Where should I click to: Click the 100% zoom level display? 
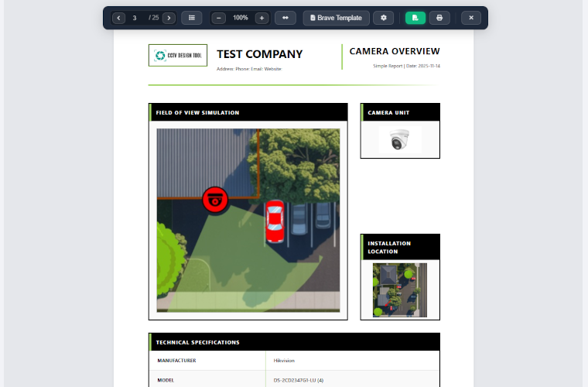click(x=241, y=18)
